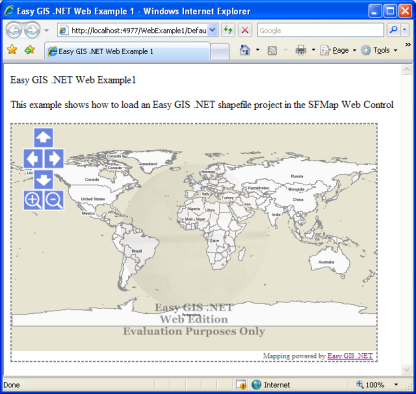The width and height of the screenshot is (416, 394).
Task: Click the Internet security zone globe icon
Action: coord(256,385)
